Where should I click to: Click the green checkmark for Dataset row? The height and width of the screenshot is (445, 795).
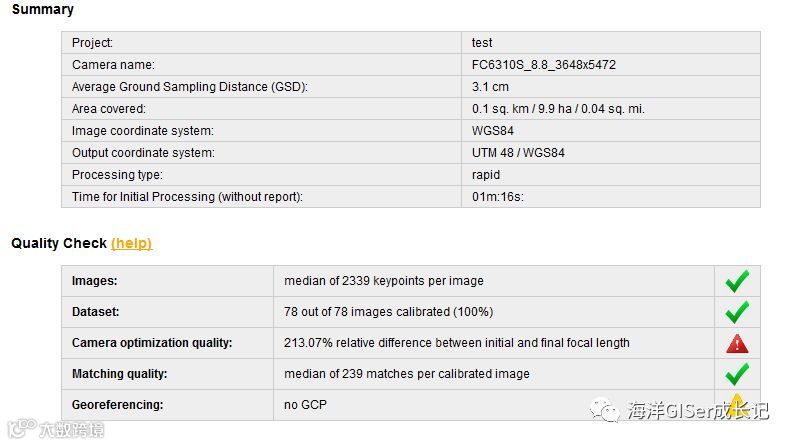[x=737, y=312]
